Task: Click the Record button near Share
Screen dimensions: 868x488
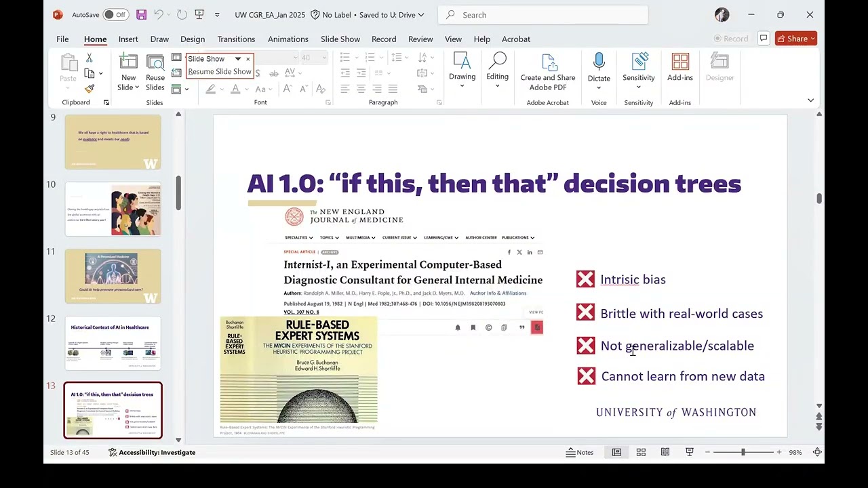Action: pos(730,39)
